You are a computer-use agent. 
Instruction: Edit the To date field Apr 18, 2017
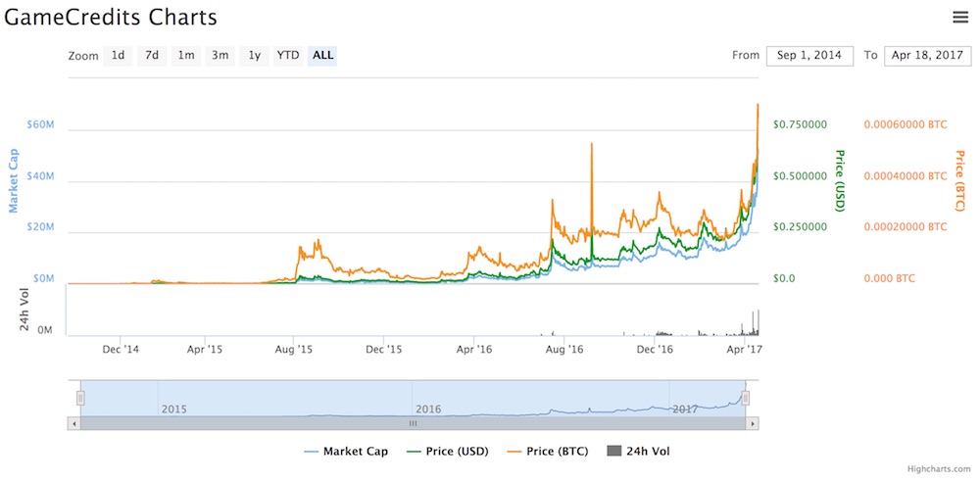[927, 55]
